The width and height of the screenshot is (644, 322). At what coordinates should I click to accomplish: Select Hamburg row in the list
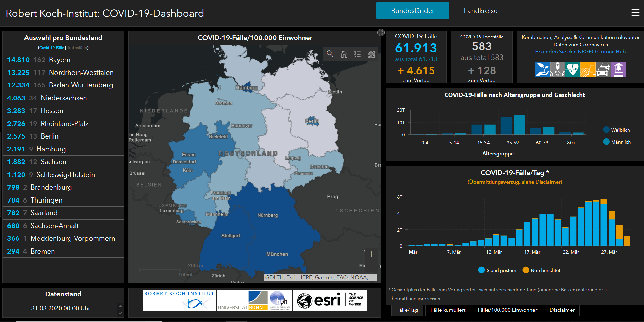point(63,149)
